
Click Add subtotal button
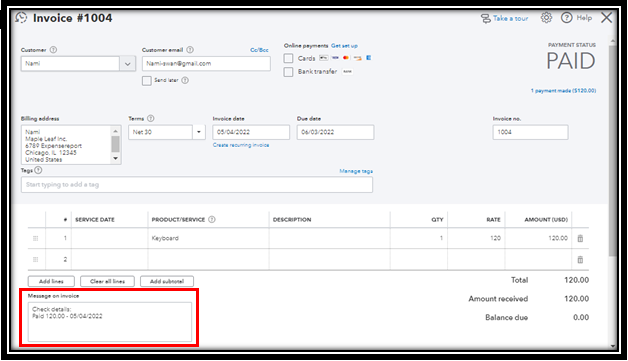[x=167, y=281]
